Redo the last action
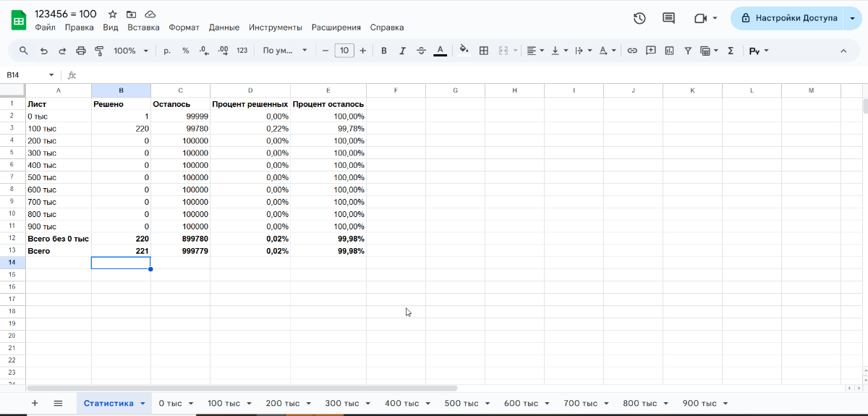 [62, 51]
